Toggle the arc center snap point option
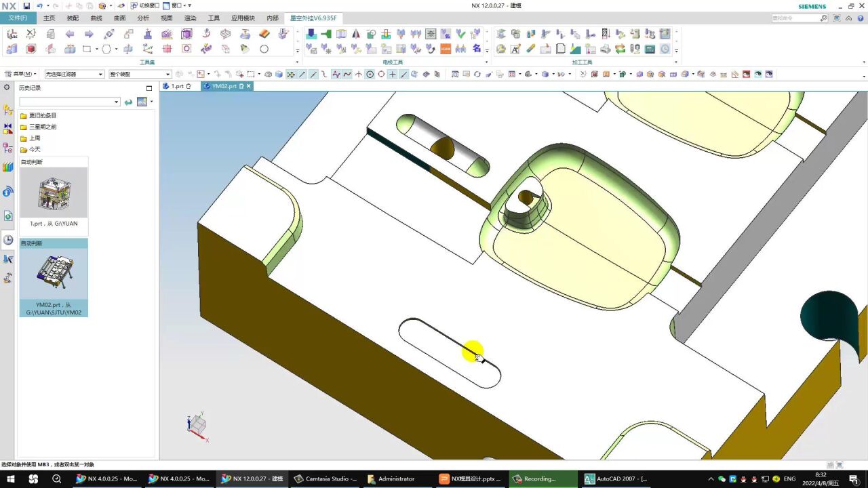This screenshot has height=488, width=868. 370,75
